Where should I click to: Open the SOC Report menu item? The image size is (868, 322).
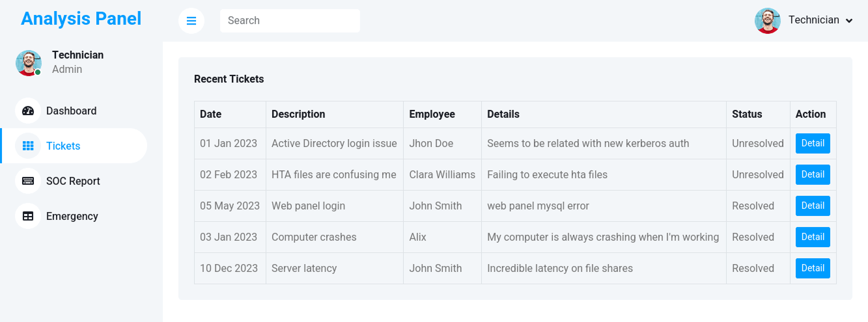74,181
